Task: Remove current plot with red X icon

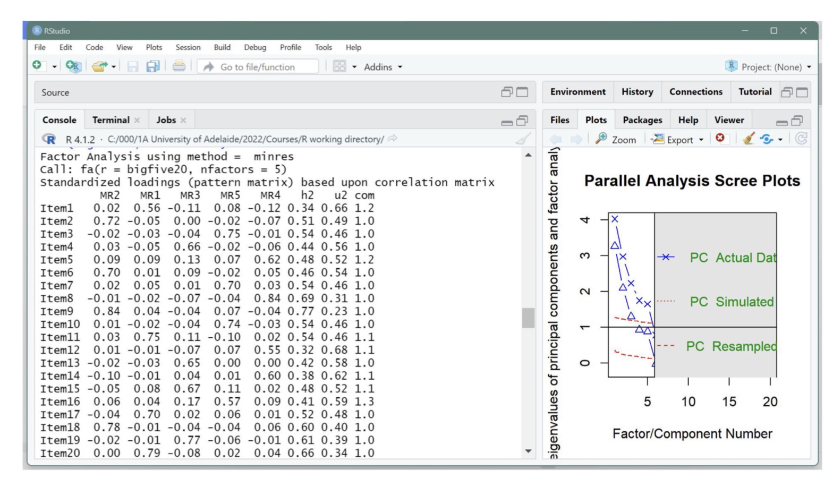Action: 720,138
